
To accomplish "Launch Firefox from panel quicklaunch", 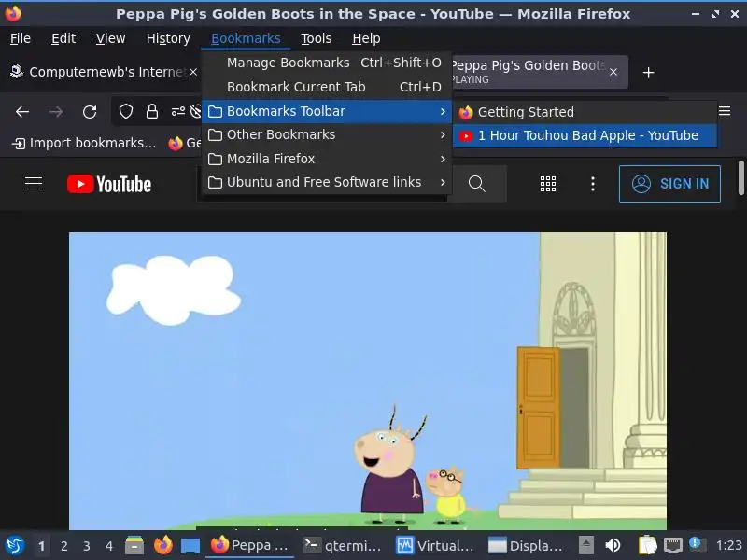I will coord(162,545).
